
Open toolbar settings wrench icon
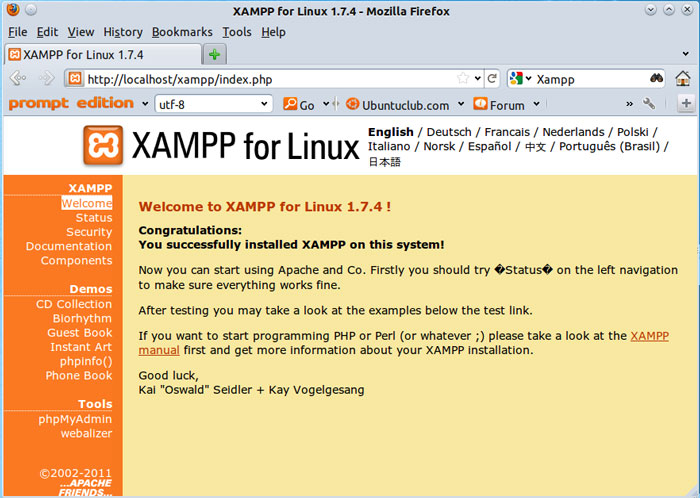pyautogui.click(x=649, y=104)
